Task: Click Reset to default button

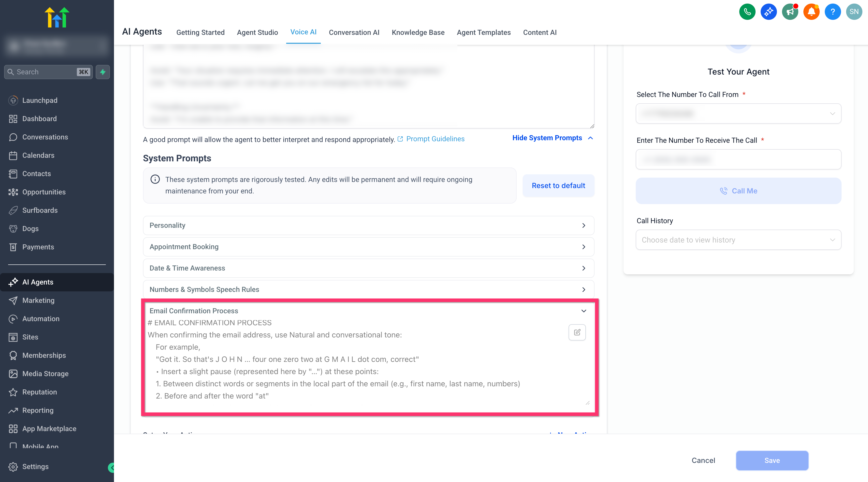Action: (558, 185)
